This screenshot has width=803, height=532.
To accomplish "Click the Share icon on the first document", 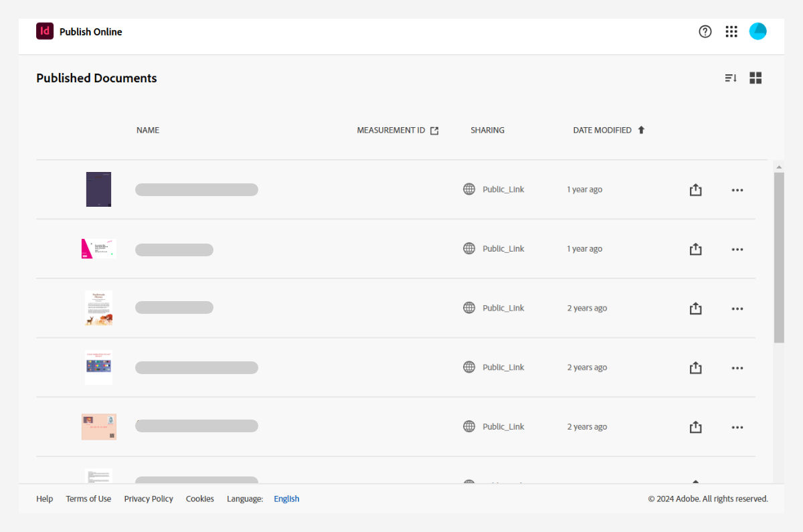I will tap(695, 189).
